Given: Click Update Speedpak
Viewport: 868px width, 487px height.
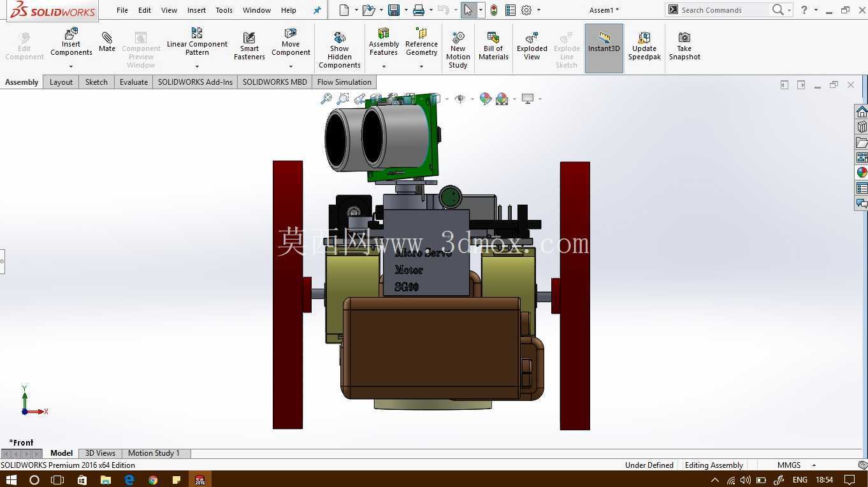Looking at the screenshot, I should pyautogui.click(x=644, y=46).
